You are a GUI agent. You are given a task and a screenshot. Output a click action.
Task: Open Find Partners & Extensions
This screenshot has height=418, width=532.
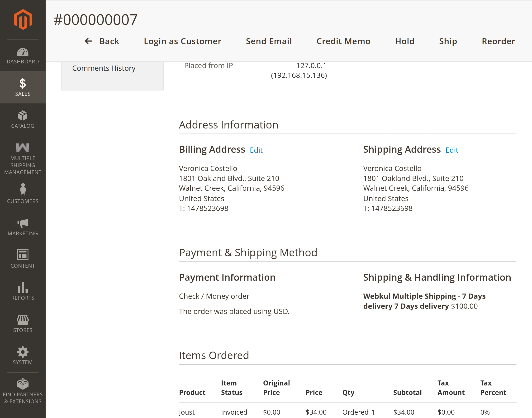(x=23, y=391)
